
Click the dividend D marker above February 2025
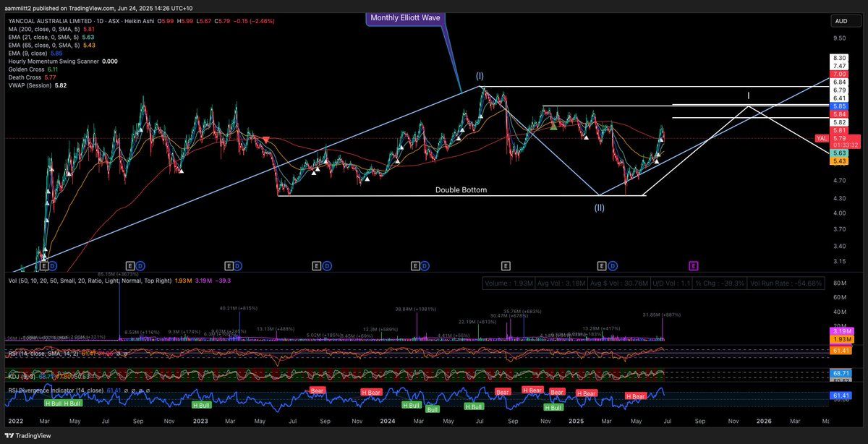point(612,266)
